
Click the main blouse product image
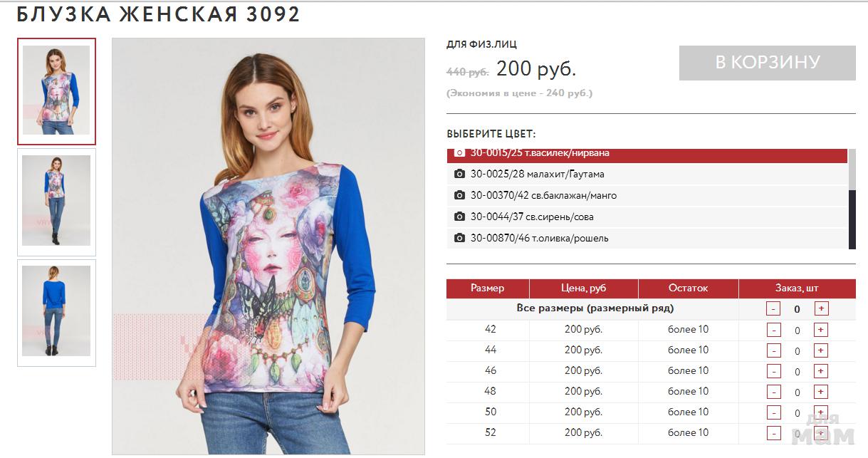pos(268,246)
